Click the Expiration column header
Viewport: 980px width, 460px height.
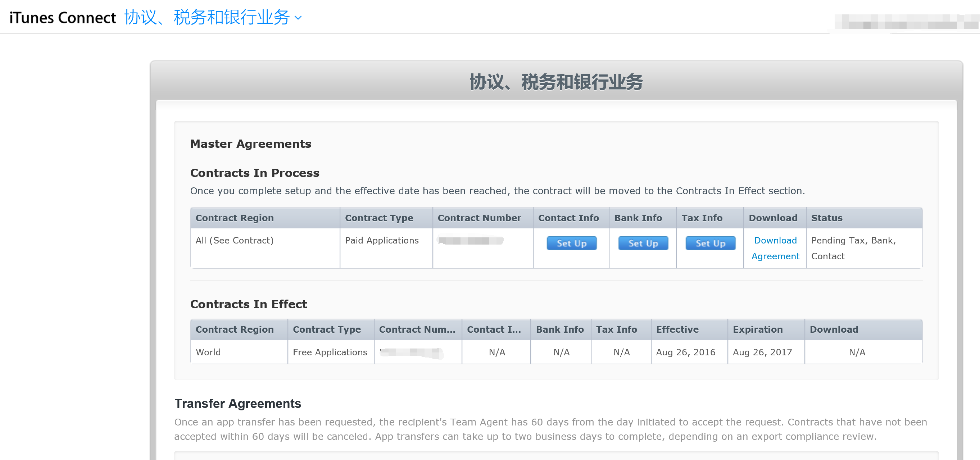pyautogui.click(x=766, y=329)
